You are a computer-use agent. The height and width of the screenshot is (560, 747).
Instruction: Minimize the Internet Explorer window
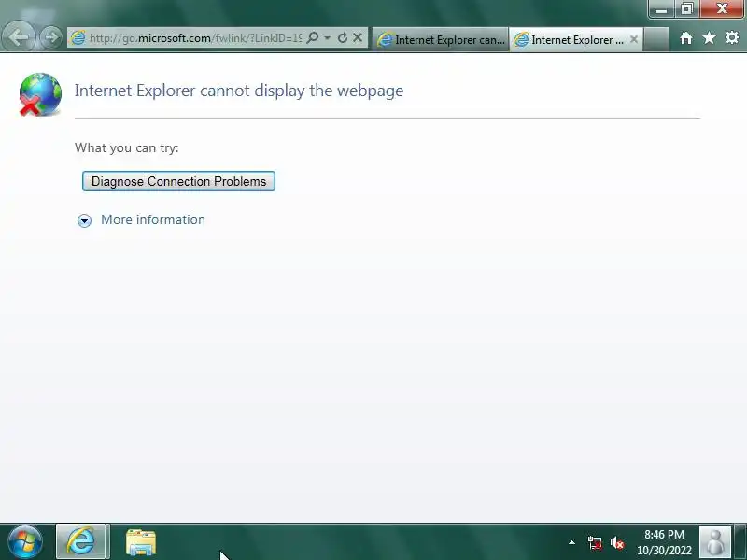pyautogui.click(x=661, y=8)
